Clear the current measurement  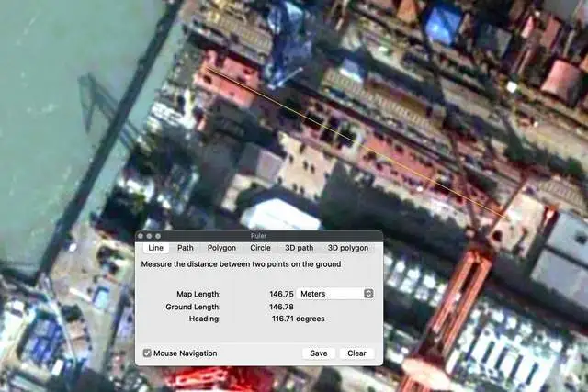[356, 353]
